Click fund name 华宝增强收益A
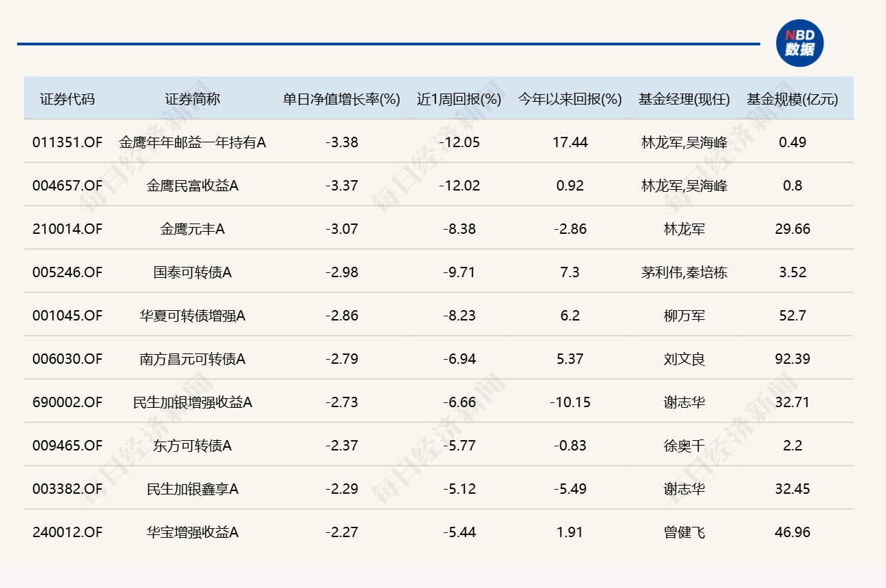 193,532
